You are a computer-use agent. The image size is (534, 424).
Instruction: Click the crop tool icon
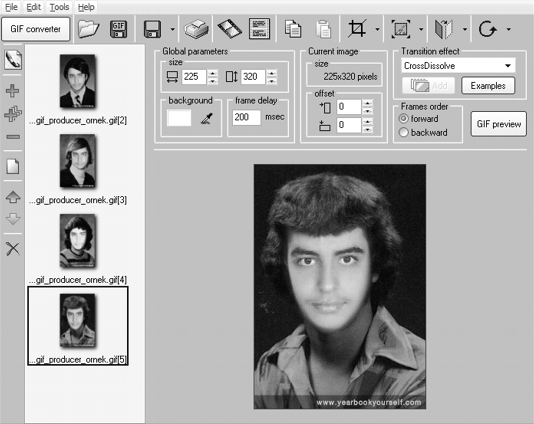[357, 28]
